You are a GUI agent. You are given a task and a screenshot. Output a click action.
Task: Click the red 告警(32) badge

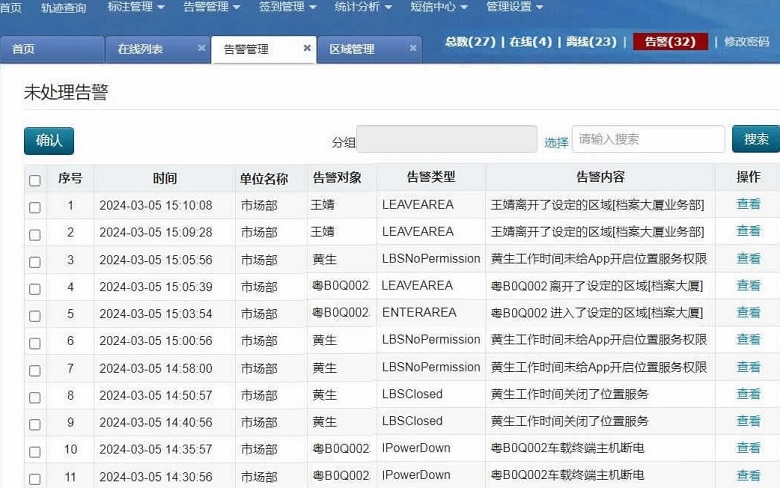coord(670,42)
